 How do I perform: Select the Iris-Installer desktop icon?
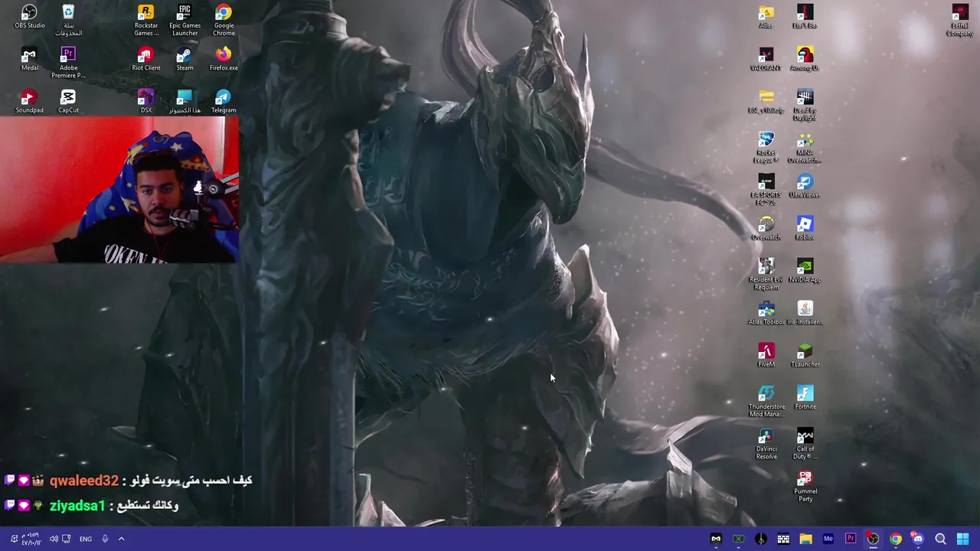805,312
